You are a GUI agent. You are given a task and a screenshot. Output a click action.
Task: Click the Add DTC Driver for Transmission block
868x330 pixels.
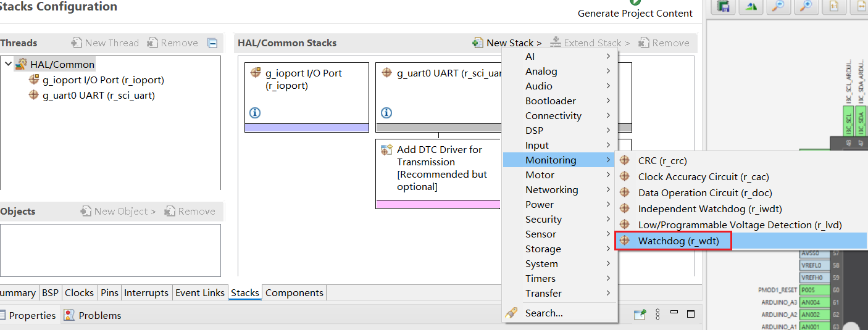point(438,168)
